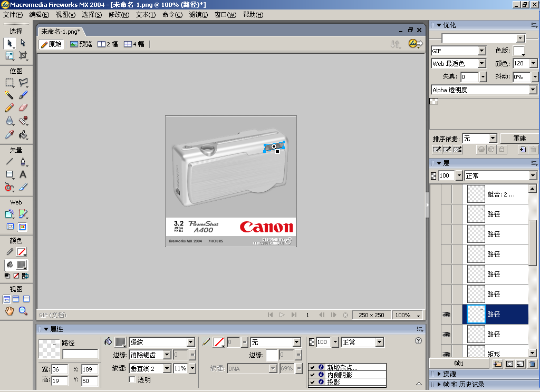
Task: Toggle visibility of selected 路径 layer
Action: point(446,314)
